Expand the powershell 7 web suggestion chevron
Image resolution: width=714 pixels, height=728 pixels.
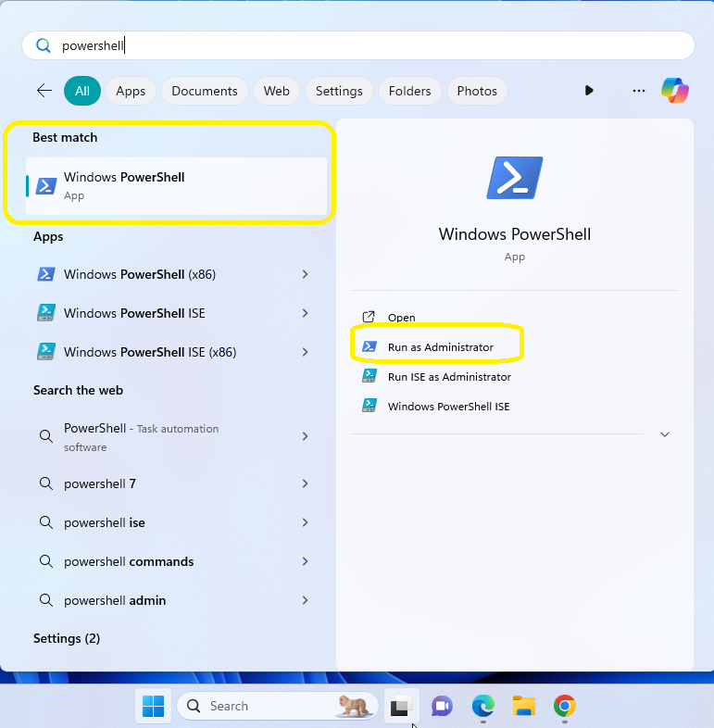coord(305,483)
